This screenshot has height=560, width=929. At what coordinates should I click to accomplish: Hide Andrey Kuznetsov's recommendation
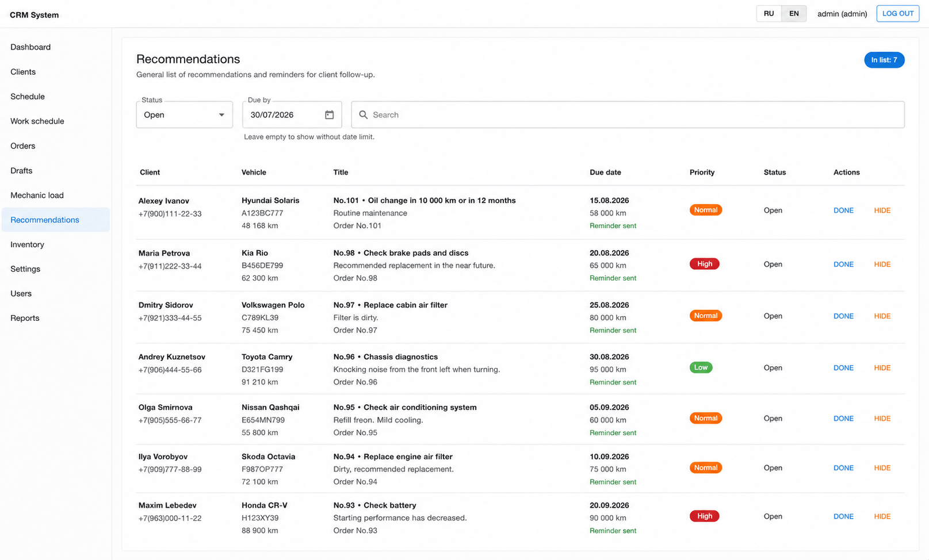click(x=882, y=368)
